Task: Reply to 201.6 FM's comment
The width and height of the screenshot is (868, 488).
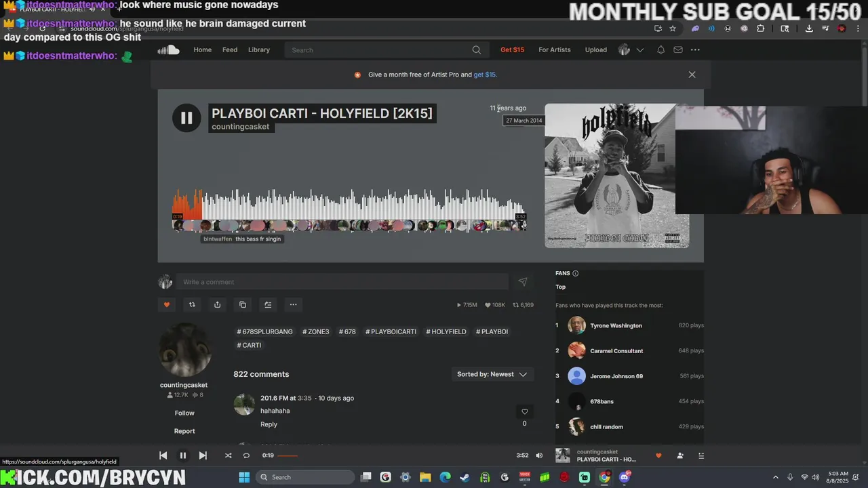Action: tap(269, 424)
